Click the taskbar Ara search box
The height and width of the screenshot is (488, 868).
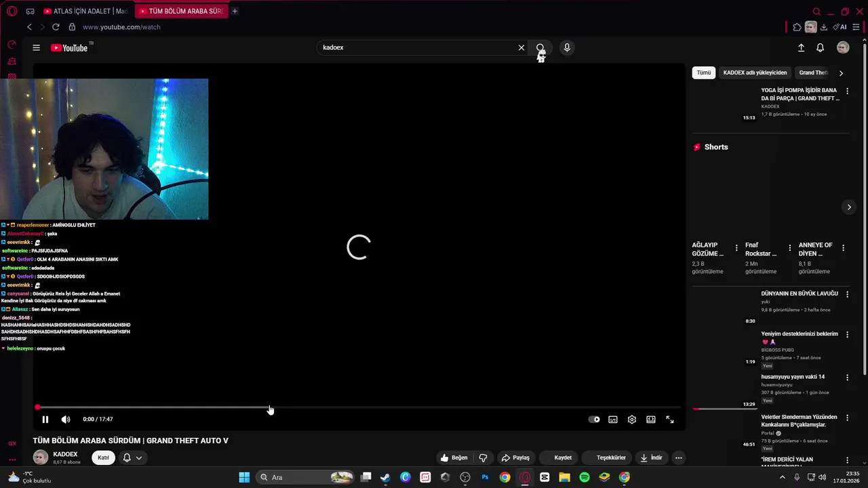pyautogui.click(x=306, y=477)
